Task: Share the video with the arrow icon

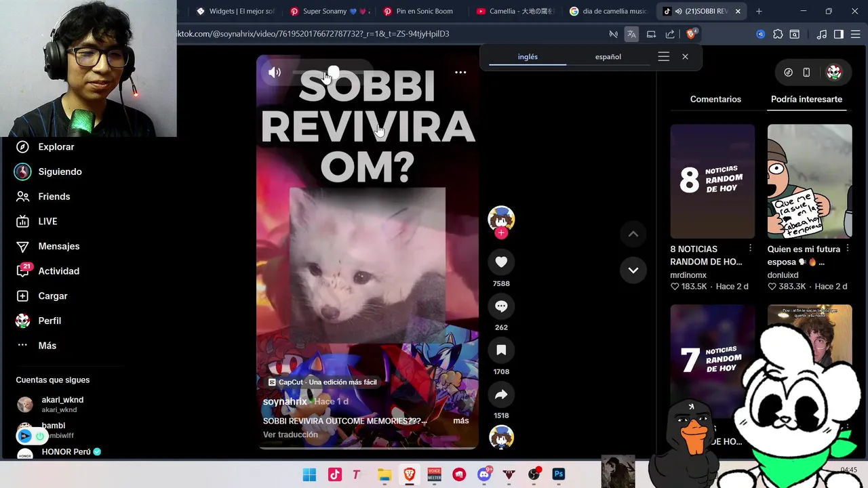Action: tap(501, 394)
